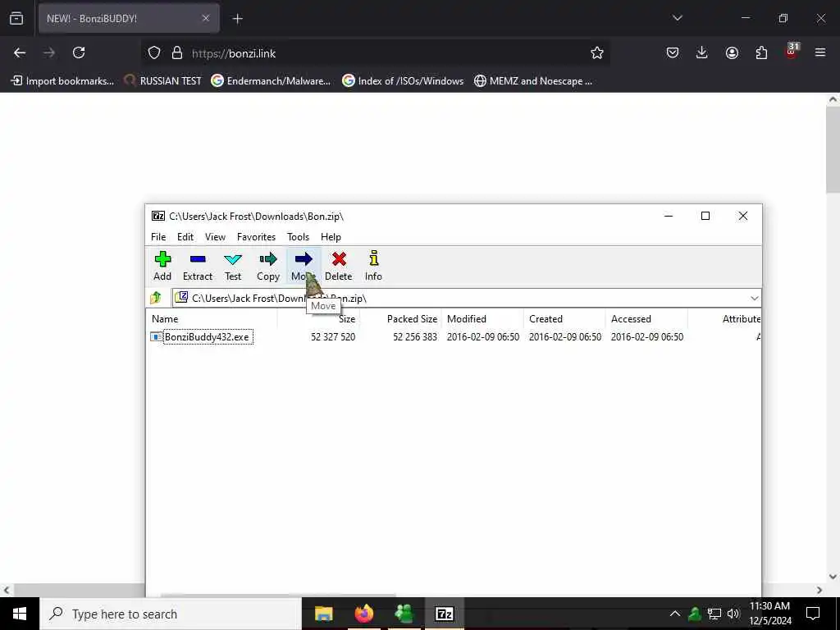Show hidden system tray icons

(675, 614)
